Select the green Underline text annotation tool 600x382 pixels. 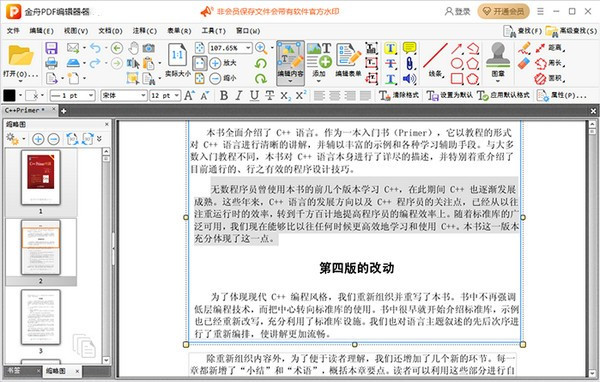pos(390,78)
